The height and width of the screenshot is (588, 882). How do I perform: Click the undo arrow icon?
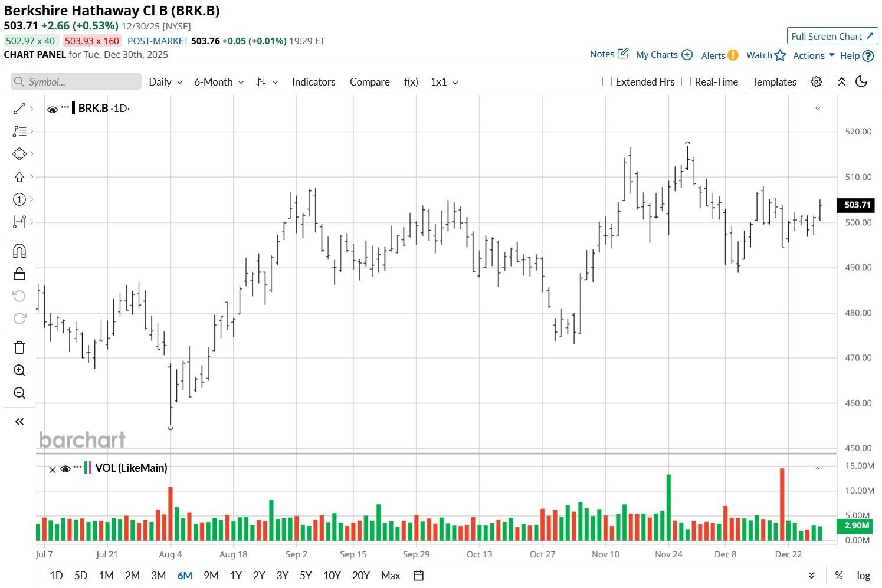[19, 296]
